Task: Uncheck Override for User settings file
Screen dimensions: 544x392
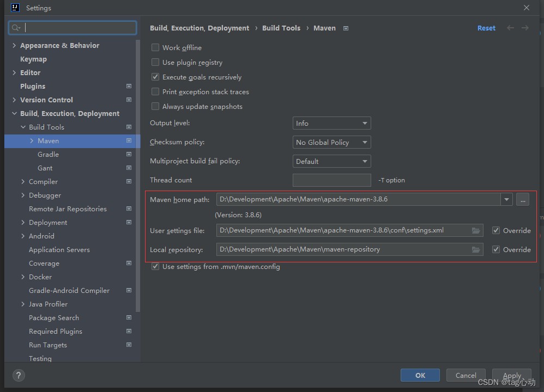Action: [x=496, y=230]
